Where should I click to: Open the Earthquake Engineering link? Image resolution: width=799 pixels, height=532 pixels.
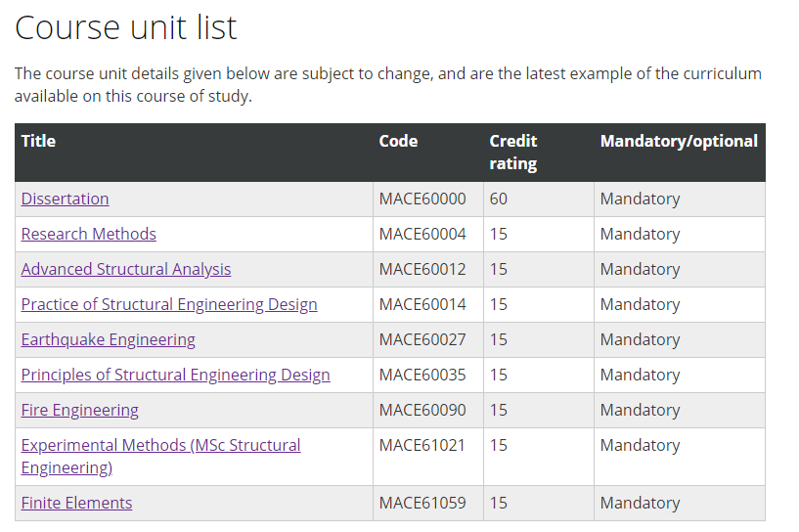pos(108,339)
